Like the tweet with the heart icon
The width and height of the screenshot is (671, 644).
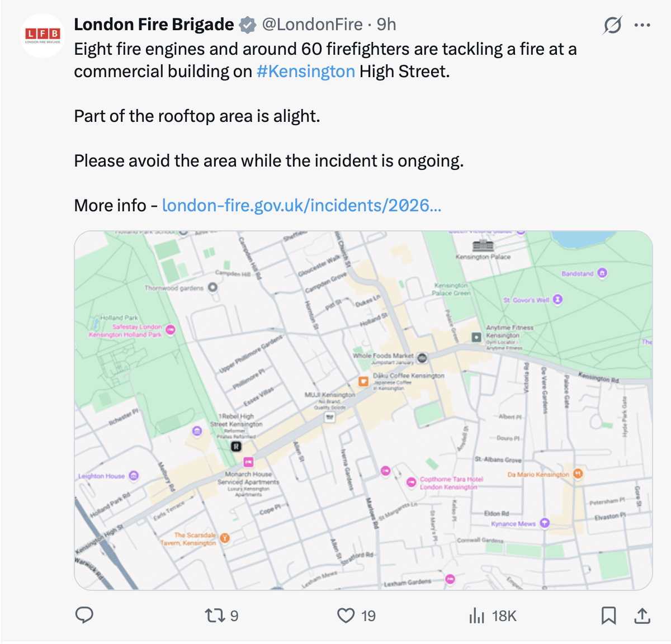pyautogui.click(x=346, y=615)
